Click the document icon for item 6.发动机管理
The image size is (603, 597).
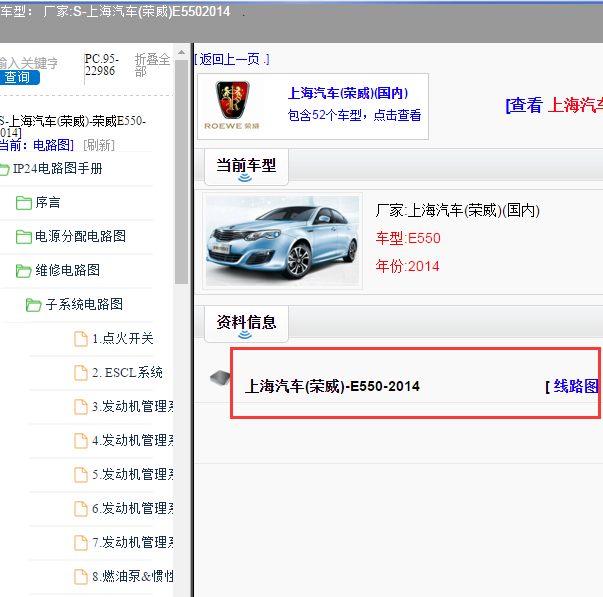click(x=81, y=509)
